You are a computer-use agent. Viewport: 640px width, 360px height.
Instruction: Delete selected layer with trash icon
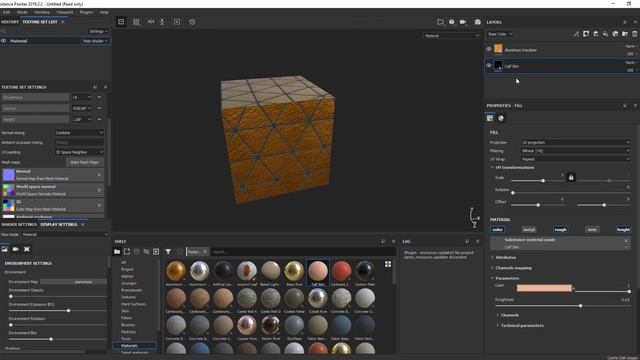pyautogui.click(x=635, y=34)
